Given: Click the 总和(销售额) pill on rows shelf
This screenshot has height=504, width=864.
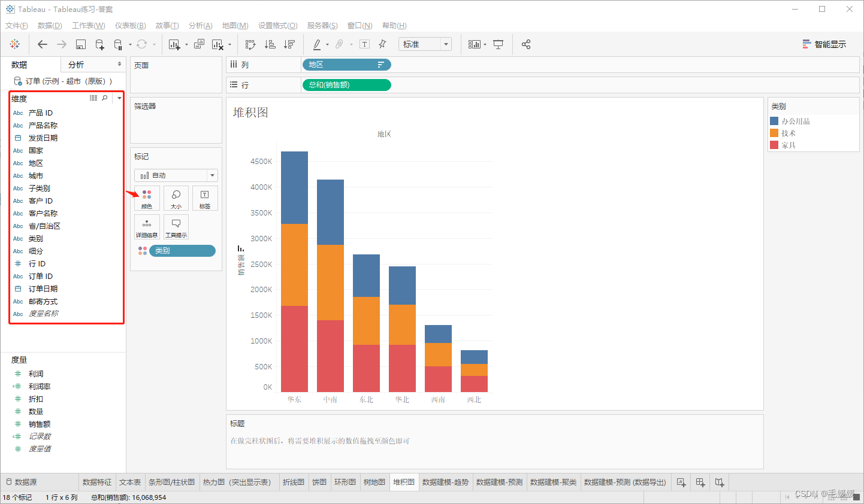Looking at the screenshot, I should pyautogui.click(x=346, y=85).
